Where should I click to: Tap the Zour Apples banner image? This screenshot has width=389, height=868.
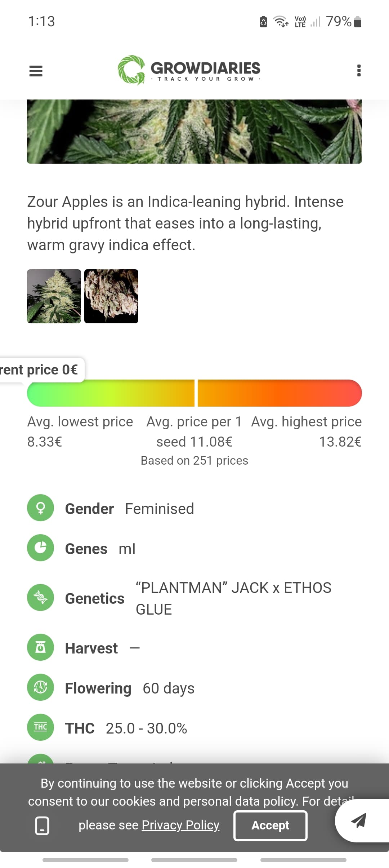pyautogui.click(x=194, y=132)
